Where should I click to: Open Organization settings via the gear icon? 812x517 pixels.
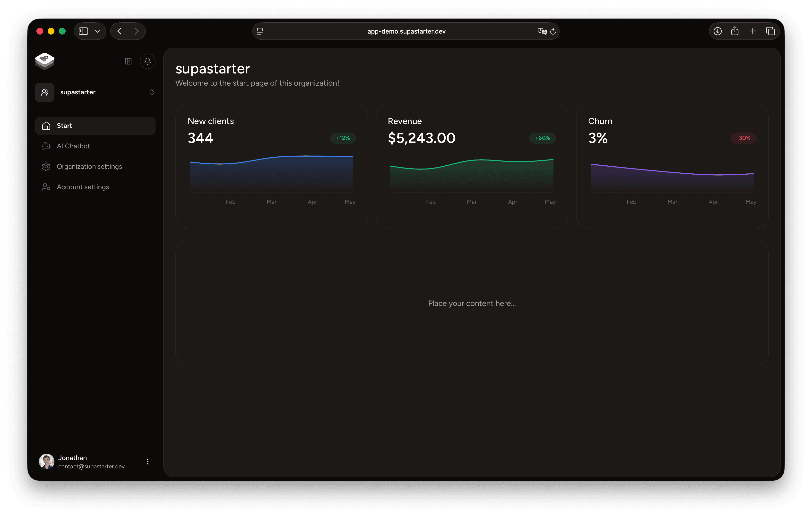[x=46, y=166]
